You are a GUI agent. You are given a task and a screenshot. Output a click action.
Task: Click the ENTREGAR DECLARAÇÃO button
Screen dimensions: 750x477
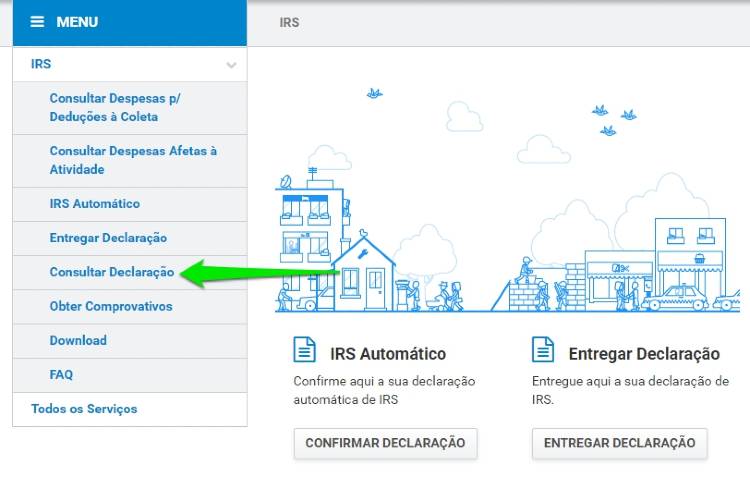point(619,443)
